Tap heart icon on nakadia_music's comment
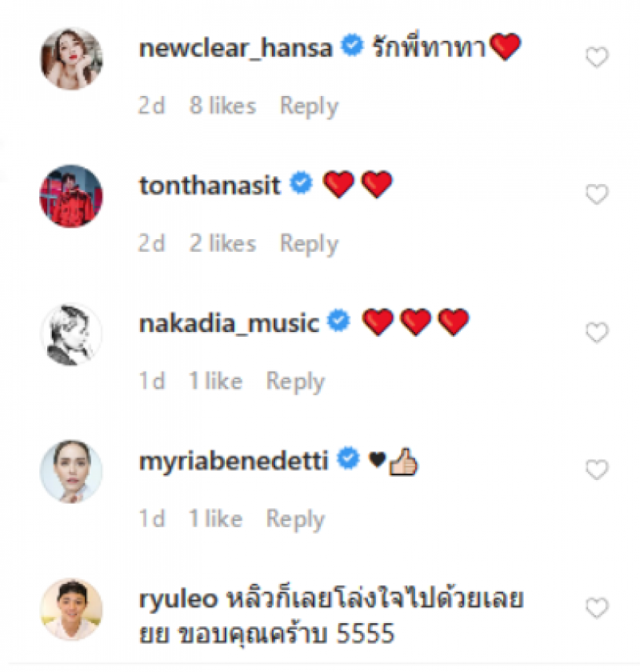Screen dimensions: 640x672 tap(597, 333)
